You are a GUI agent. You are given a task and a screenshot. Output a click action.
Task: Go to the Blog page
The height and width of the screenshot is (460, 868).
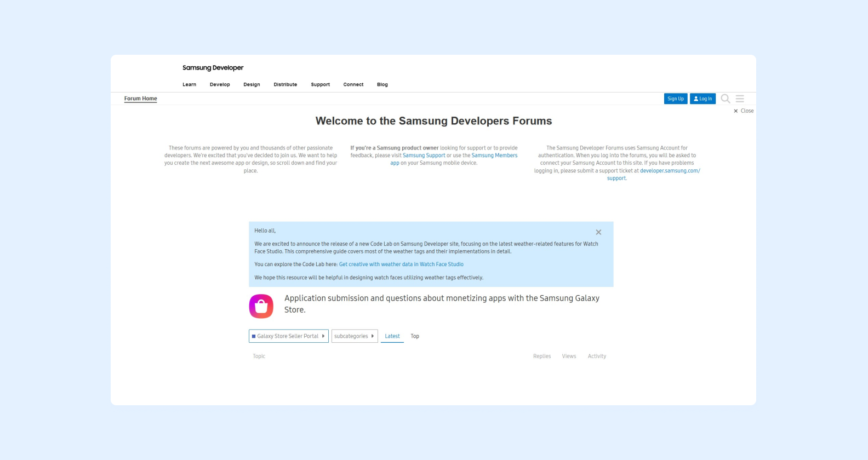[x=382, y=84]
